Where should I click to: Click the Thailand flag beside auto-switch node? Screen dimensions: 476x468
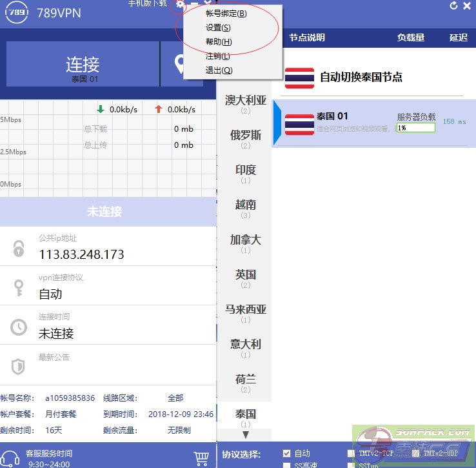[x=299, y=77]
